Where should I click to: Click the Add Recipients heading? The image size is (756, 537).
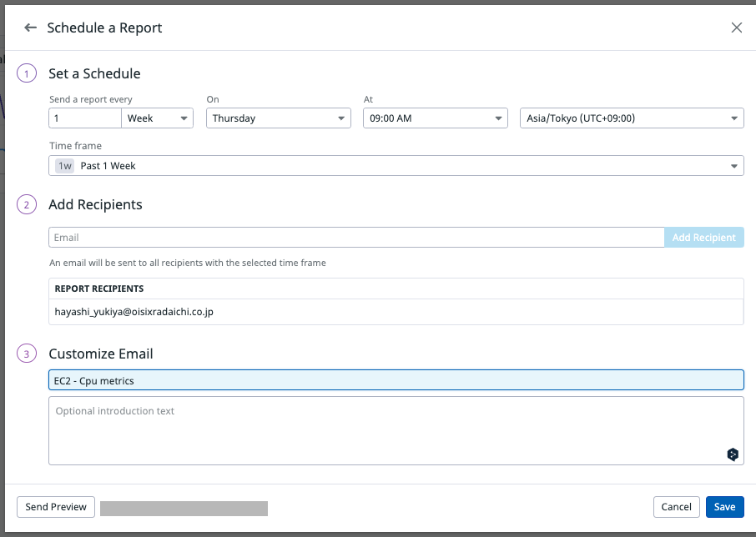[95, 204]
